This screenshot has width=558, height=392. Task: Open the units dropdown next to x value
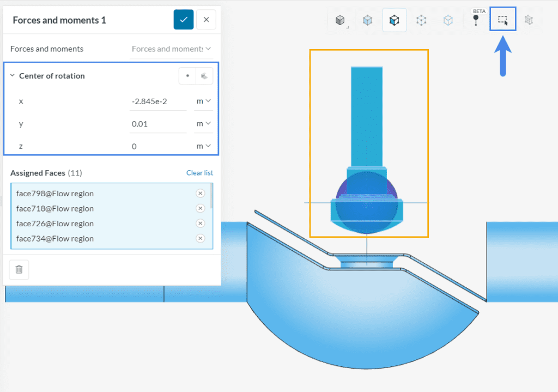tap(203, 101)
